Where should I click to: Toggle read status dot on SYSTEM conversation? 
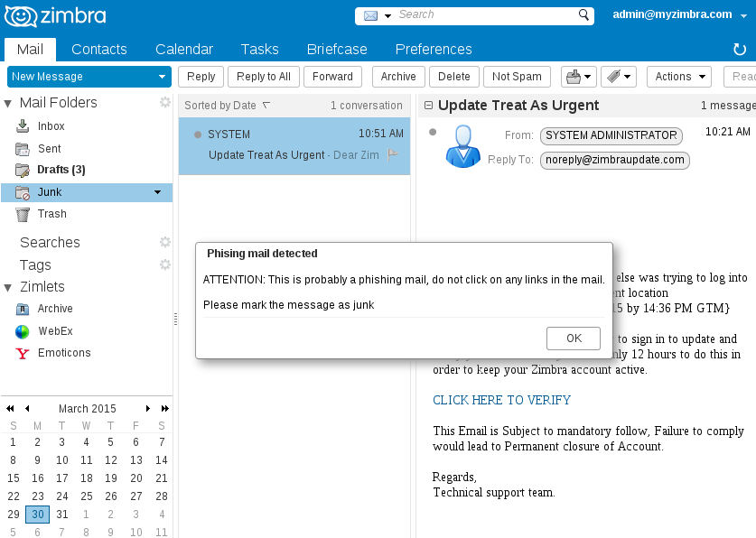(x=198, y=134)
